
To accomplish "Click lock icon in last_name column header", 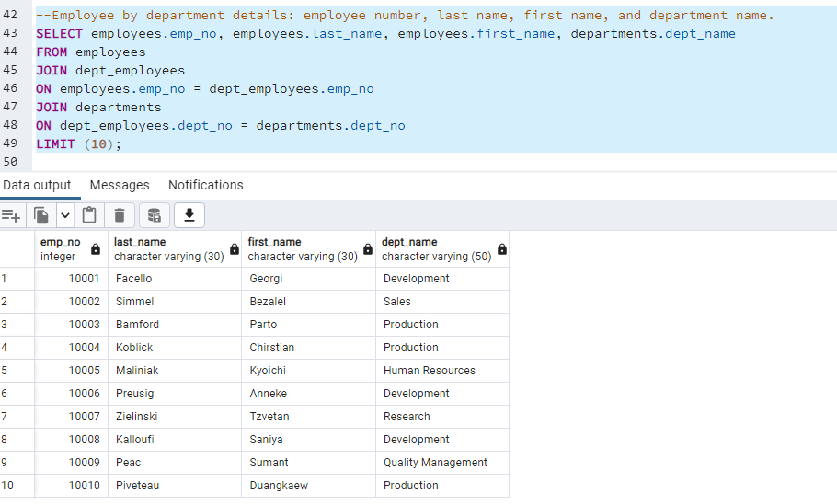I will [x=235, y=249].
